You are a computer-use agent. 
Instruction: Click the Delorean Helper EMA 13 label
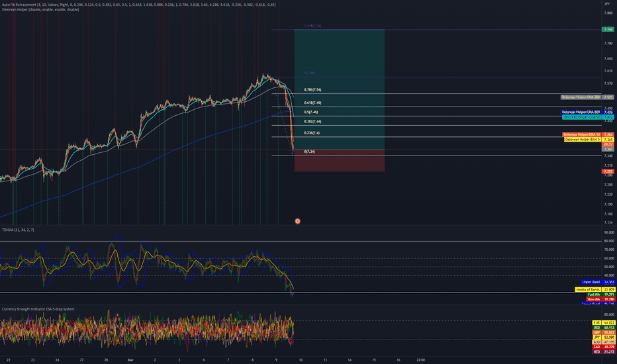(582, 134)
